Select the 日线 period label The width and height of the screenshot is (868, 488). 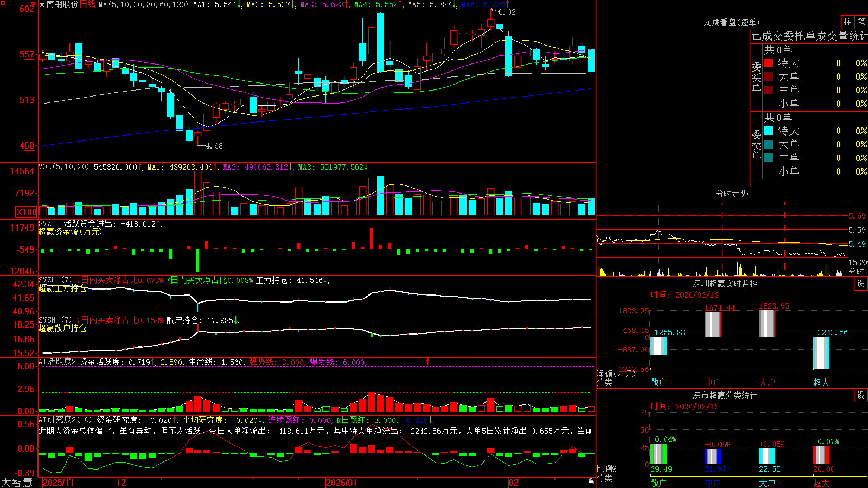[x=87, y=4]
